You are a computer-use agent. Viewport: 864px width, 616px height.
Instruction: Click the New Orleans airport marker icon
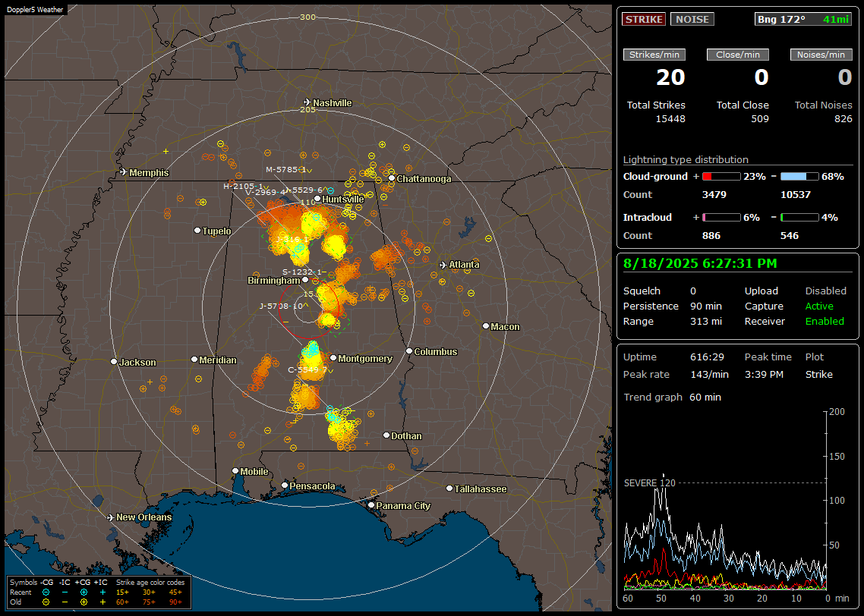point(110,517)
